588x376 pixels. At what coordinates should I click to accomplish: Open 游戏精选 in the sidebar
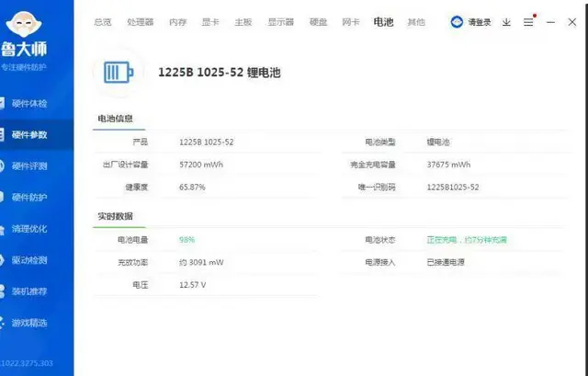pyautogui.click(x=29, y=323)
